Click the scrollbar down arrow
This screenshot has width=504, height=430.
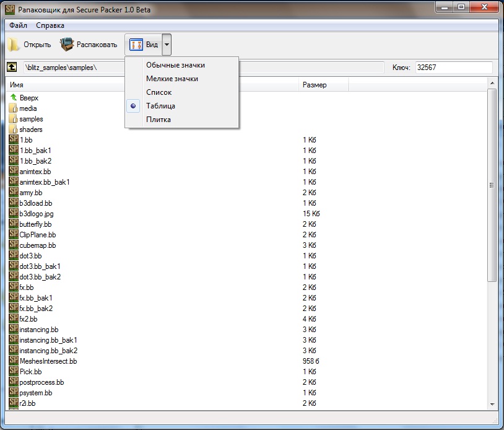coord(492,404)
